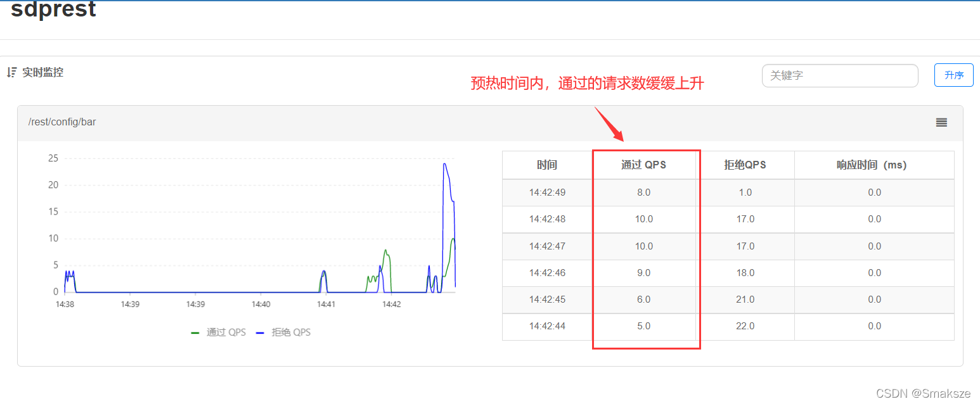Click the 14:38 x-axis label on chart

pos(65,305)
